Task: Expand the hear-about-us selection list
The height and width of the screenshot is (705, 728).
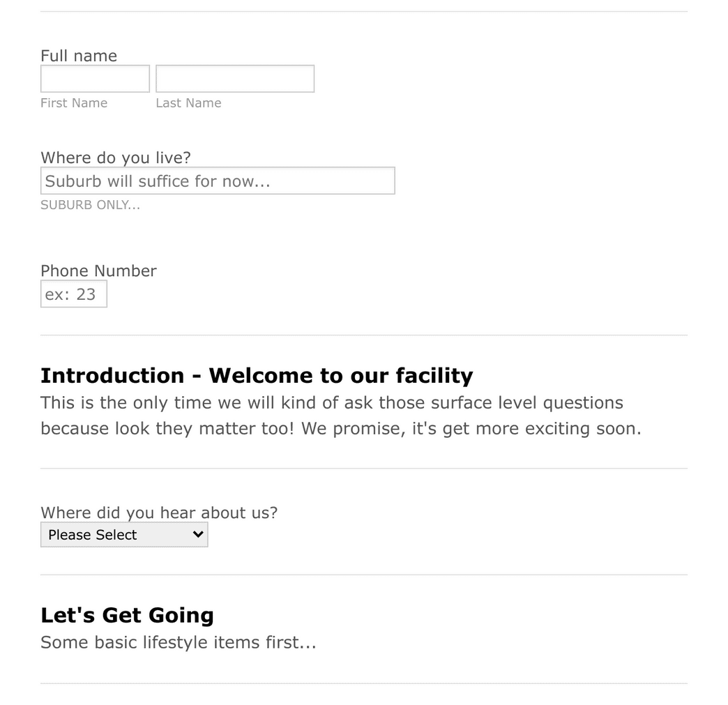Action: 123,534
